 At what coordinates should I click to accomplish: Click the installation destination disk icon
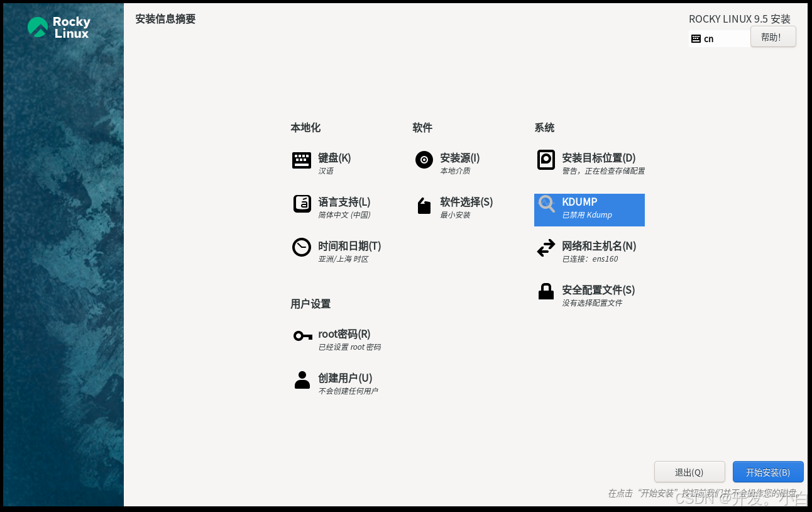click(546, 160)
